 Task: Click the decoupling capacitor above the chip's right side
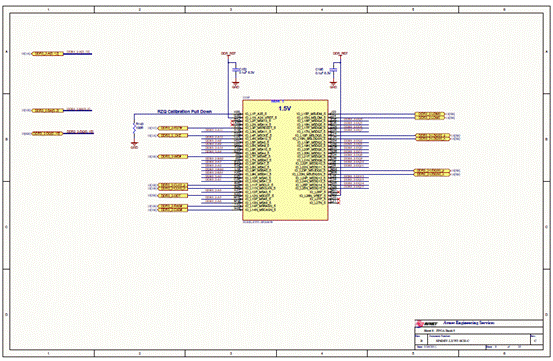(333, 70)
